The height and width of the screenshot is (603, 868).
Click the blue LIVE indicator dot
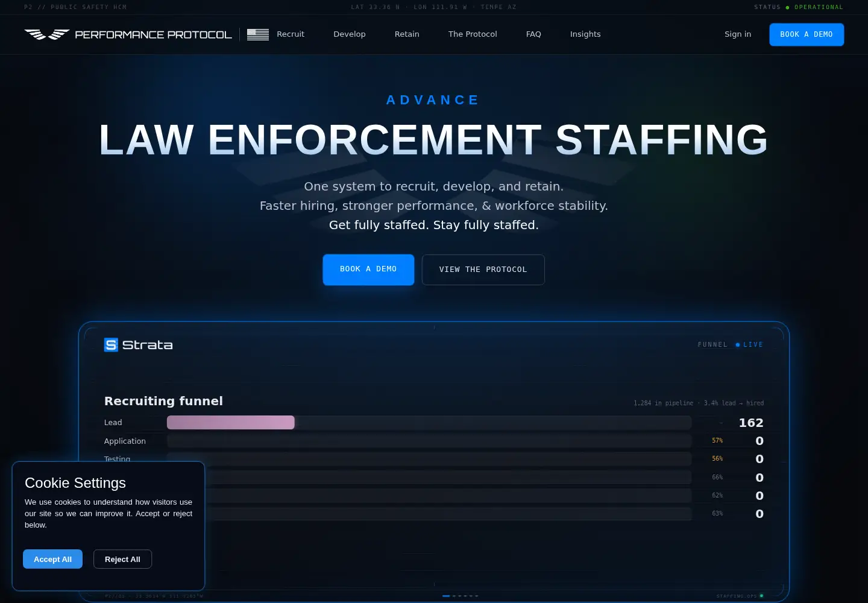coord(738,345)
